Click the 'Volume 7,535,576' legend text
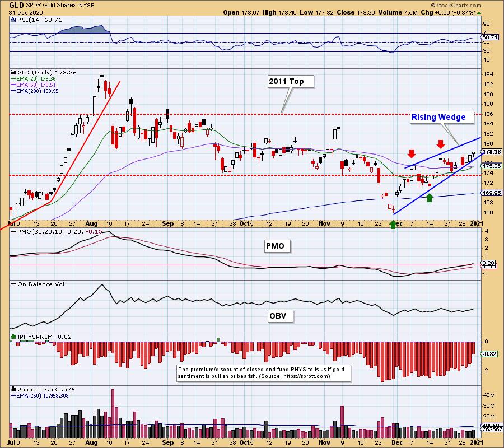Screen dimensions: 504x448 tap(46, 390)
